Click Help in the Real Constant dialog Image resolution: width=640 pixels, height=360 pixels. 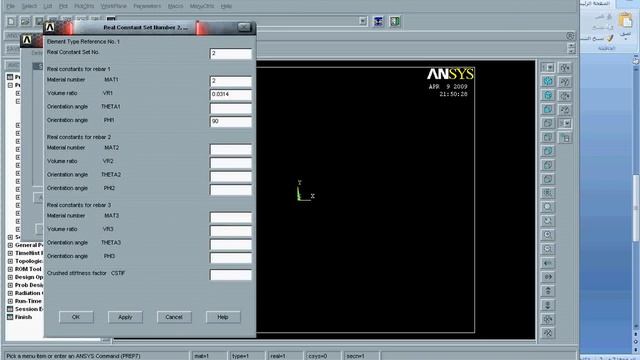(x=223, y=317)
